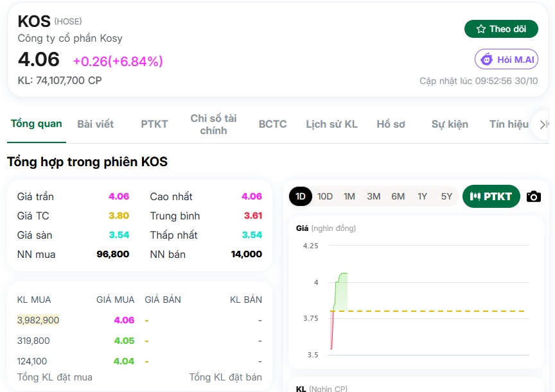Screen dimensions: 555x392
Task: Select the Chỉ số tài chính tab
Action: (213, 124)
